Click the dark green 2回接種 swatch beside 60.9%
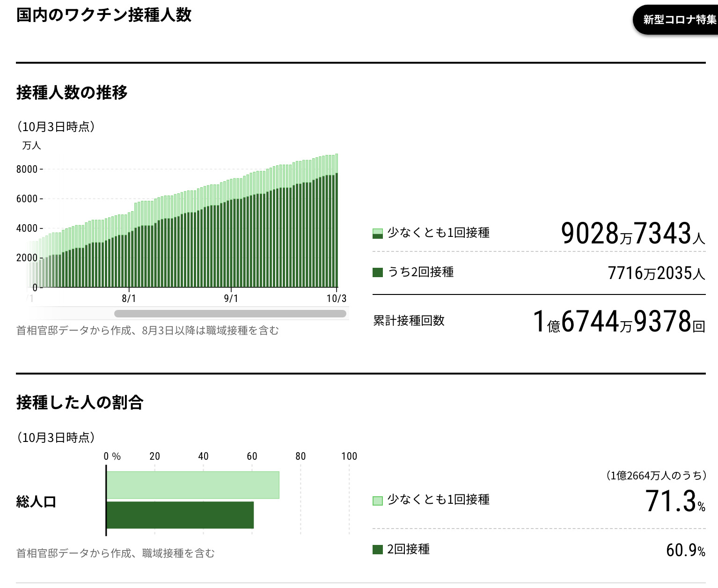The image size is (718, 588). click(x=377, y=550)
